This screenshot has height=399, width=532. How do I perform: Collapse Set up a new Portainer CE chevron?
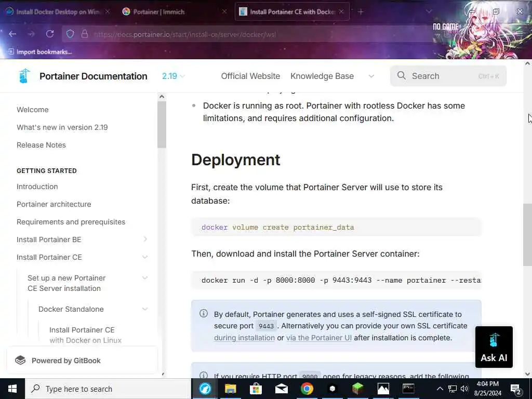point(145,278)
